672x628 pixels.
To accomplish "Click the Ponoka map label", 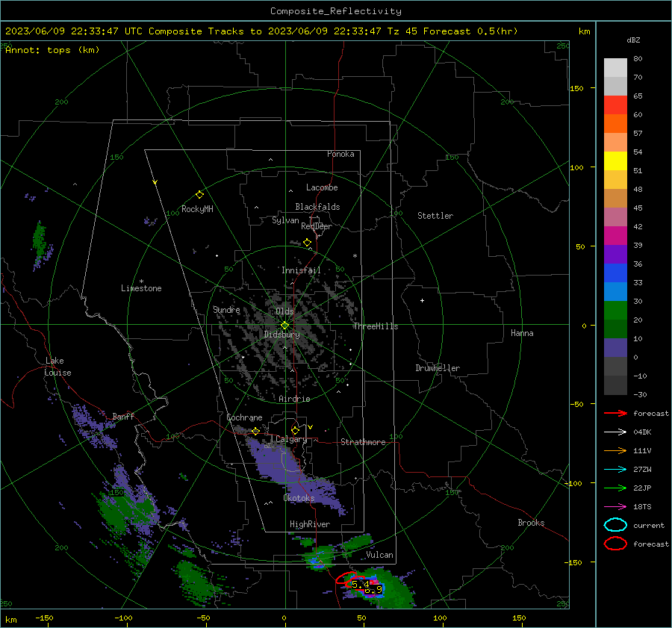I will point(340,154).
